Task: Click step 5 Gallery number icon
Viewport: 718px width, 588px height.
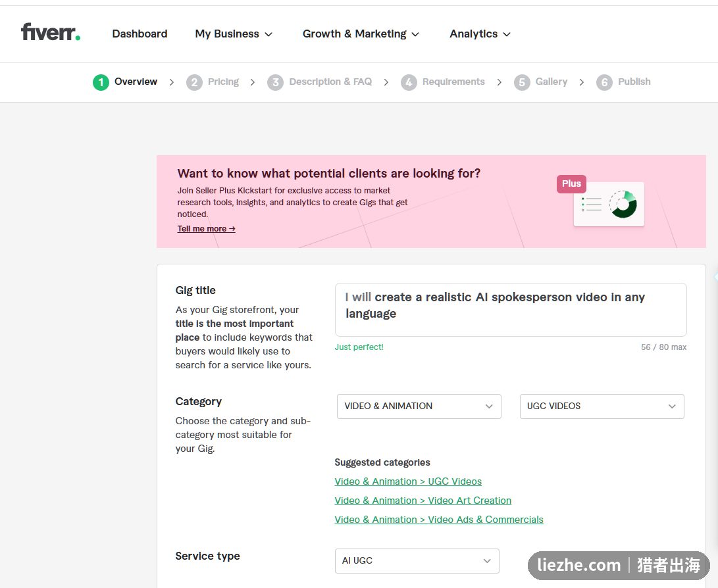Action: click(x=522, y=82)
